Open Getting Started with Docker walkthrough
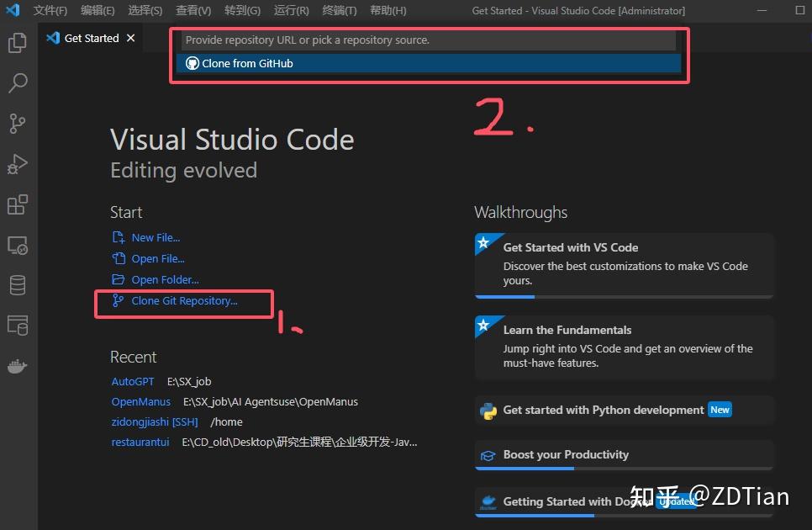 (x=624, y=501)
